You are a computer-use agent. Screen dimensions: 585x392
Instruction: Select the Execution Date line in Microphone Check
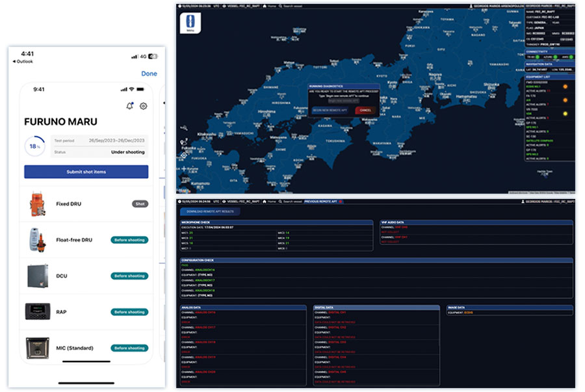207,228
